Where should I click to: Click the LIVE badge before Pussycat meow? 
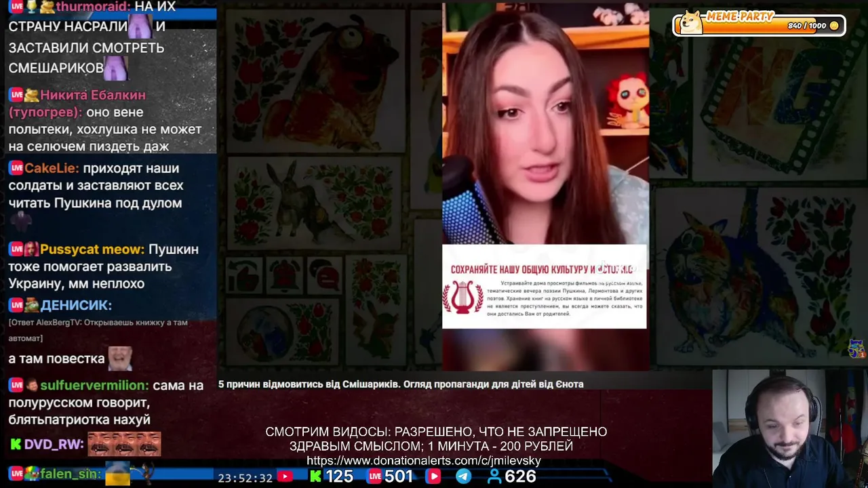[16, 249]
